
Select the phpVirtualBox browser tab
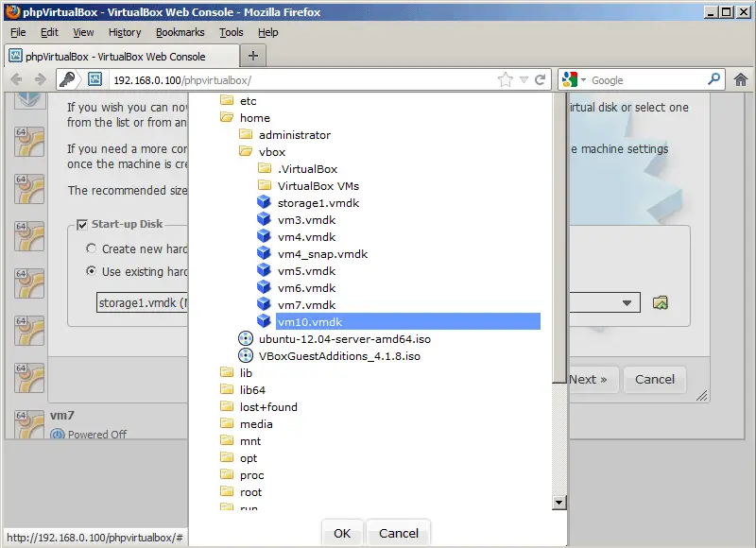click(x=122, y=56)
